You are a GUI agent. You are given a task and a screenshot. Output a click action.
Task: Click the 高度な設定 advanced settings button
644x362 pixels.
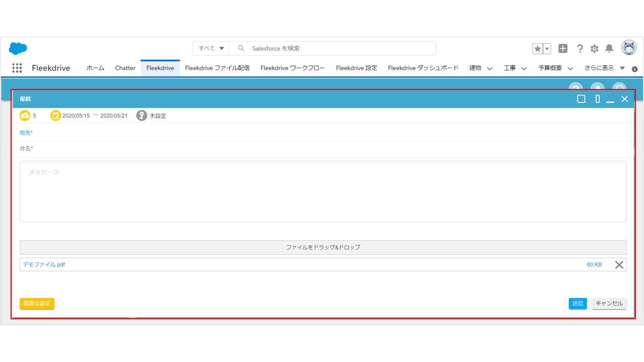pos(37,303)
